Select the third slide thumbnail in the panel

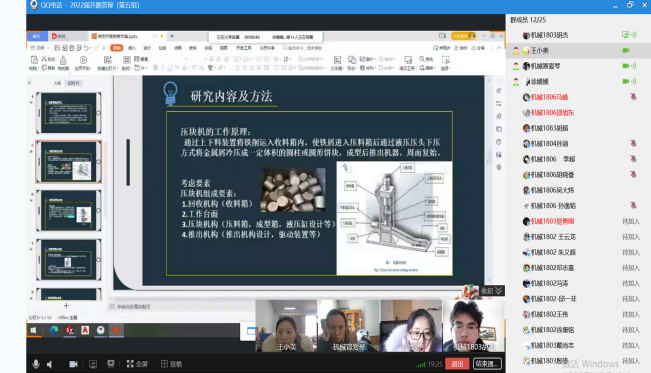(69, 211)
